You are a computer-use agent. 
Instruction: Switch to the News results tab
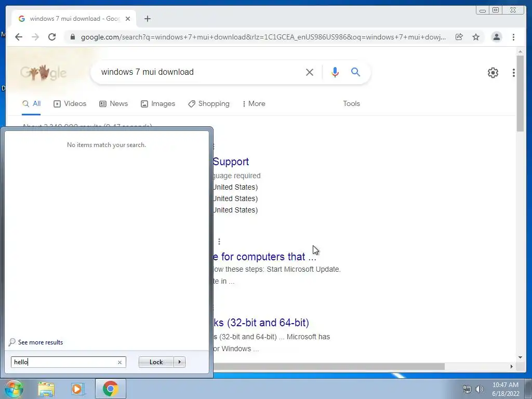(x=113, y=103)
